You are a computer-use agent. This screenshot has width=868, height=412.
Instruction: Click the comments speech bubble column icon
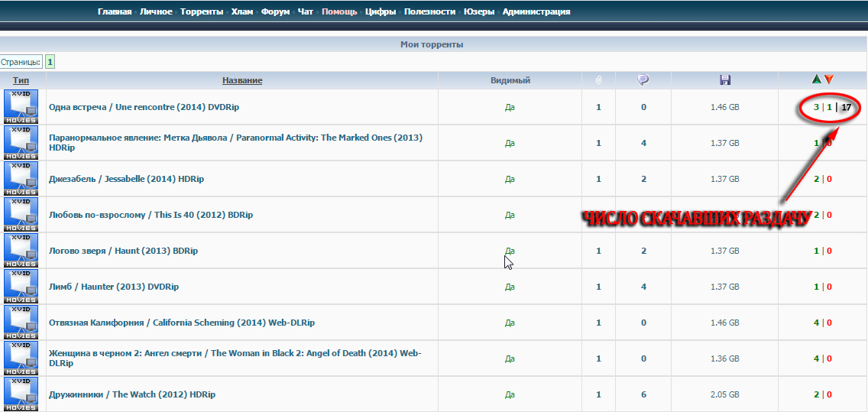pyautogui.click(x=643, y=80)
